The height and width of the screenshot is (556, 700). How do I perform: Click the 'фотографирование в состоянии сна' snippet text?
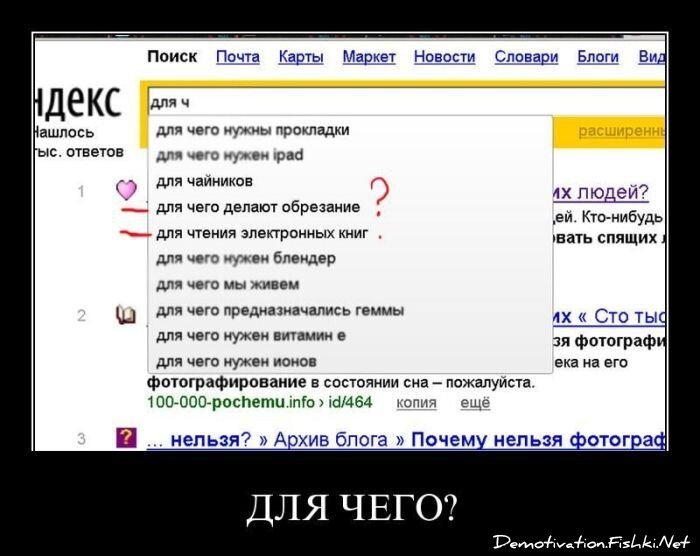click(x=341, y=383)
